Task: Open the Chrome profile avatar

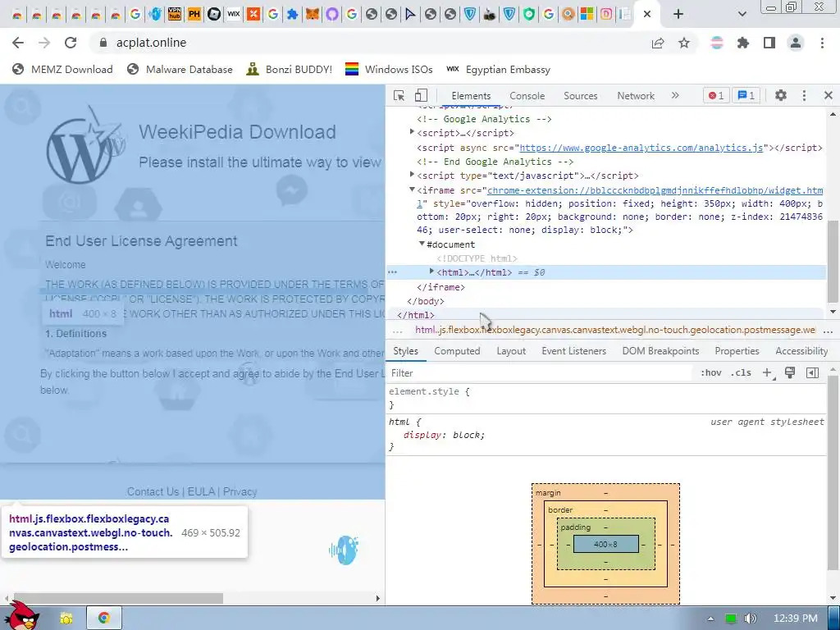Action: (796, 43)
